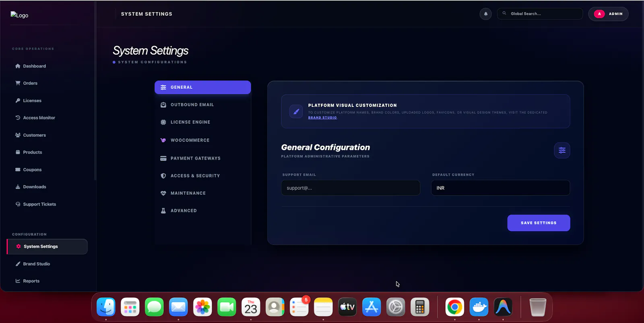
Task: Open Docker from the dock
Action: (x=479, y=307)
